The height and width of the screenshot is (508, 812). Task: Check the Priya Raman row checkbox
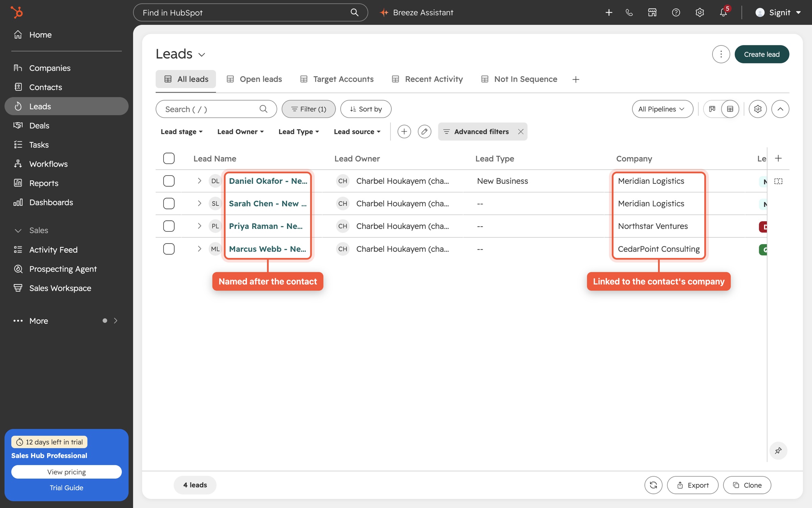tap(169, 226)
